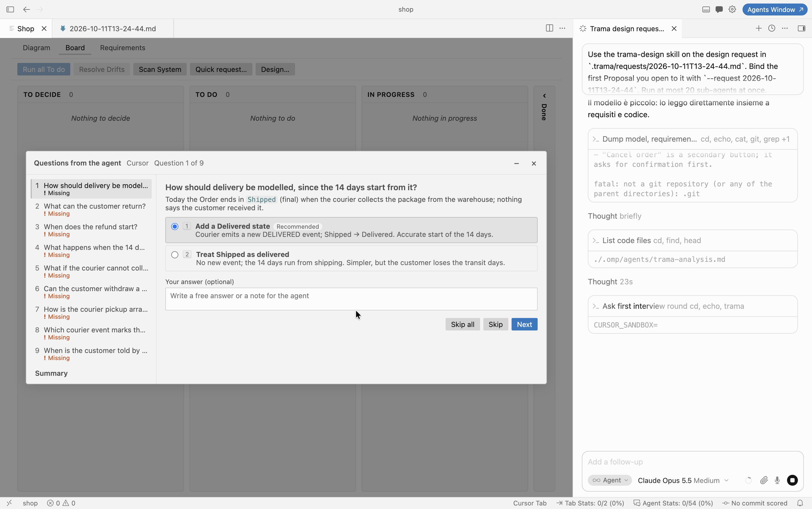Stop the running agent
This screenshot has width=812, height=509.
pos(792,480)
